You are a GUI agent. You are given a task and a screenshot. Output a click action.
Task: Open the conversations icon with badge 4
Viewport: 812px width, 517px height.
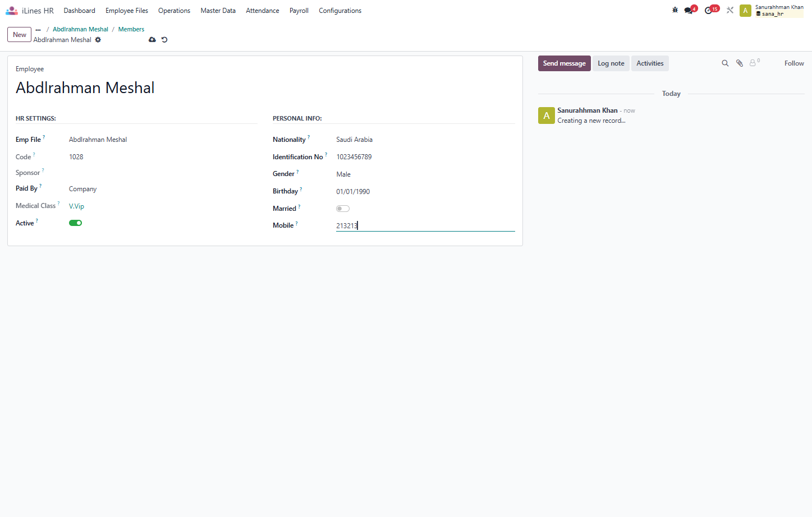(689, 10)
